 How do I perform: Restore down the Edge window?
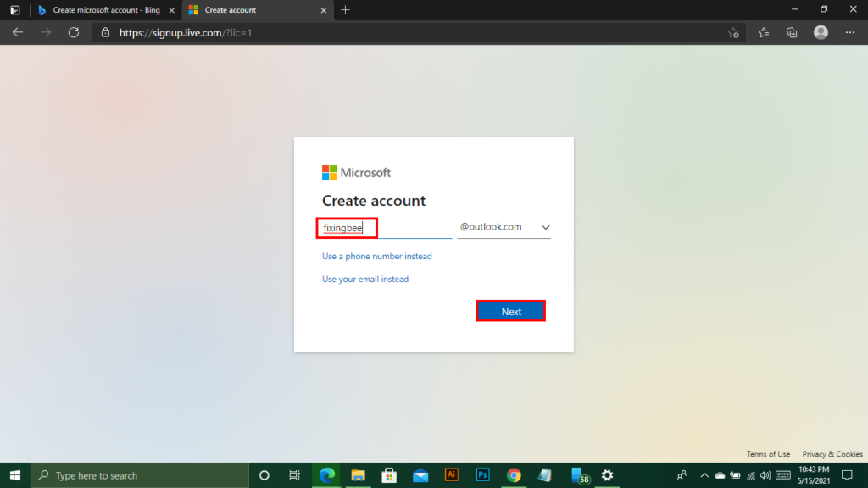[x=824, y=9]
